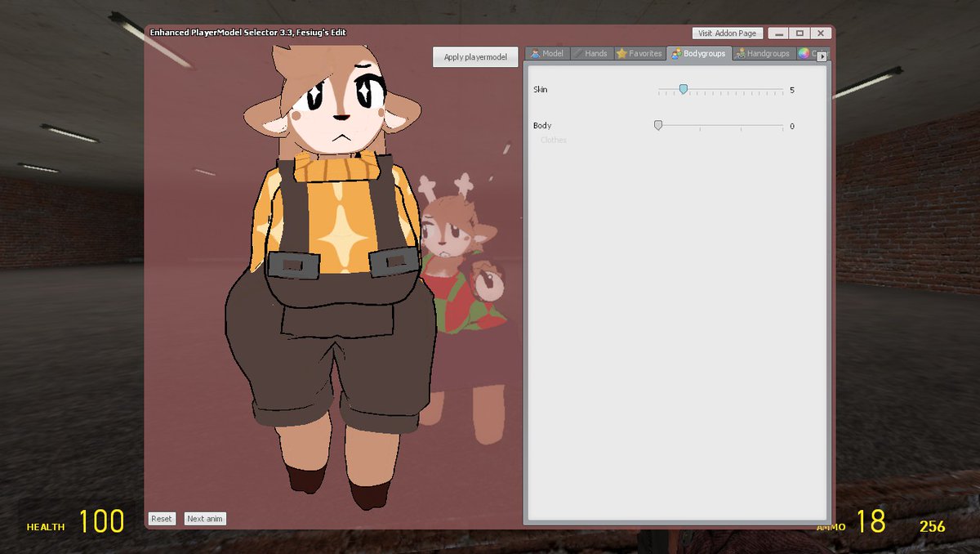
Task: Click the deer character preview model
Action: point(453,245)
